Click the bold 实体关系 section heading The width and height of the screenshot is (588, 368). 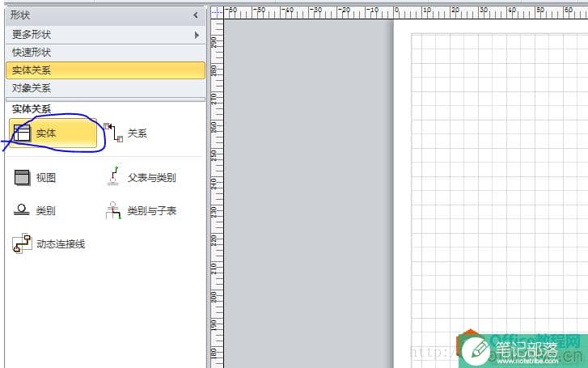[32, 109]
